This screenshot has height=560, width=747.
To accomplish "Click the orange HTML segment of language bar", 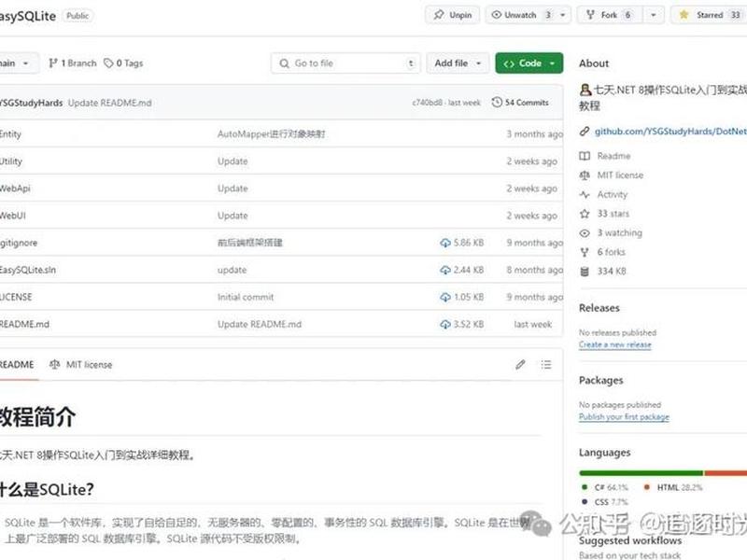I will click(726, 473).
